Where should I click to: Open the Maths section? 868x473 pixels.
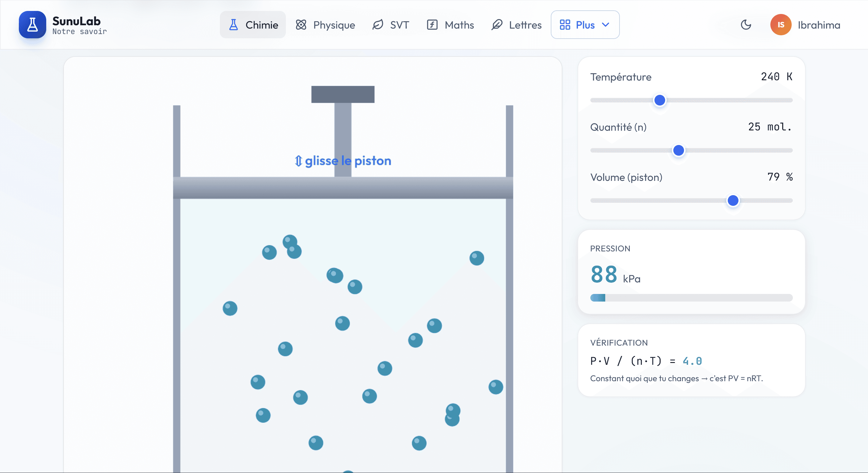pyautogui.click(x=450, y=25)
